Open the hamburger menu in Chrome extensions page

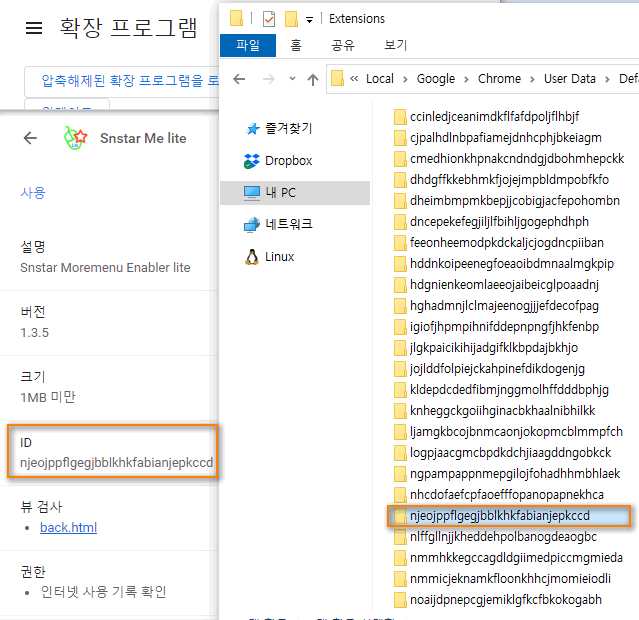coord(34,28)
